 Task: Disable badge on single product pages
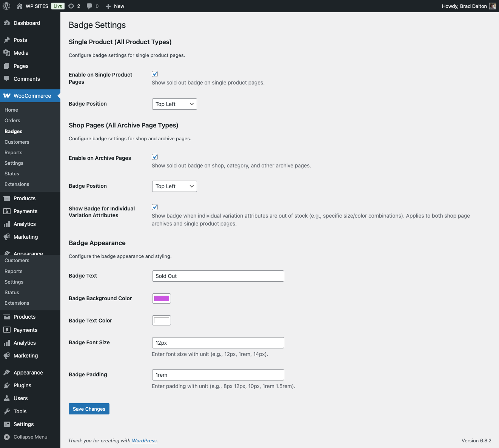coord(155,74)
